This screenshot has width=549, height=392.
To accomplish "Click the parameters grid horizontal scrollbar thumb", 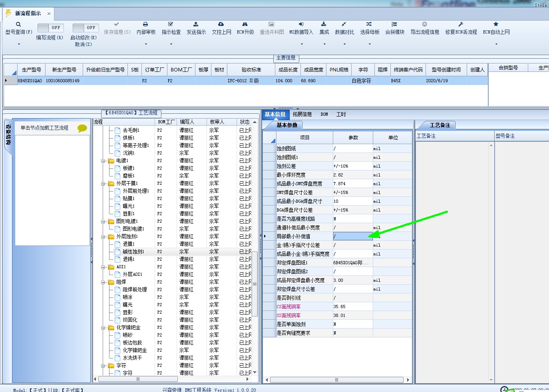I will point(336,380).
